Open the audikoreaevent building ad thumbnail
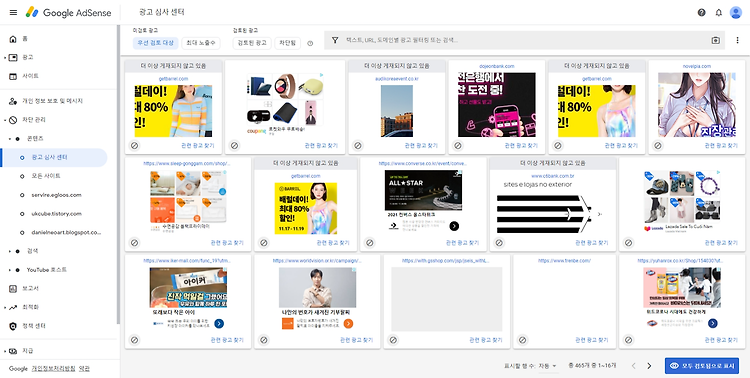Viewport: 750px width, 378px height. pos(397,111)
